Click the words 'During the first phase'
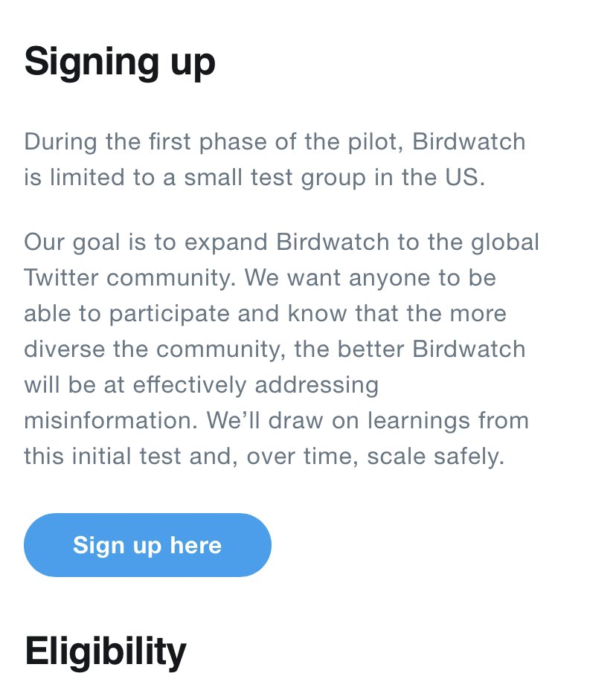 tap(145, 142)
